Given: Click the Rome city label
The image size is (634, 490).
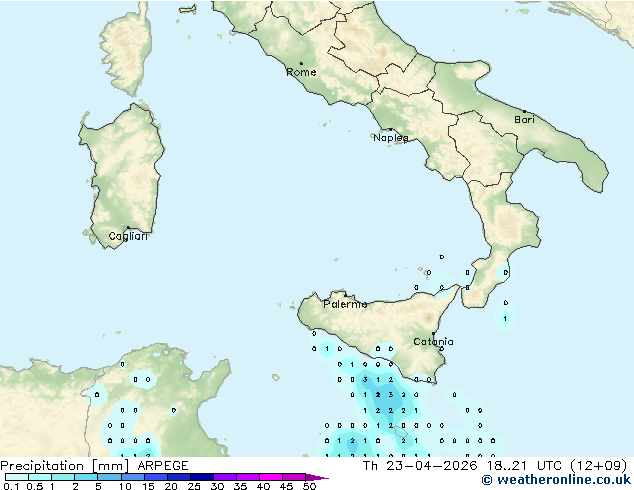Looking at the screenshot, I should point(301,72).
